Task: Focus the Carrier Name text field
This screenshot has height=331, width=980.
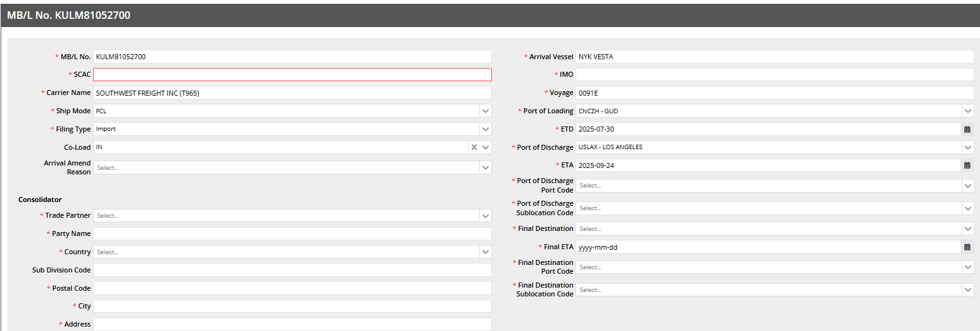Action: tap(292, 93)
